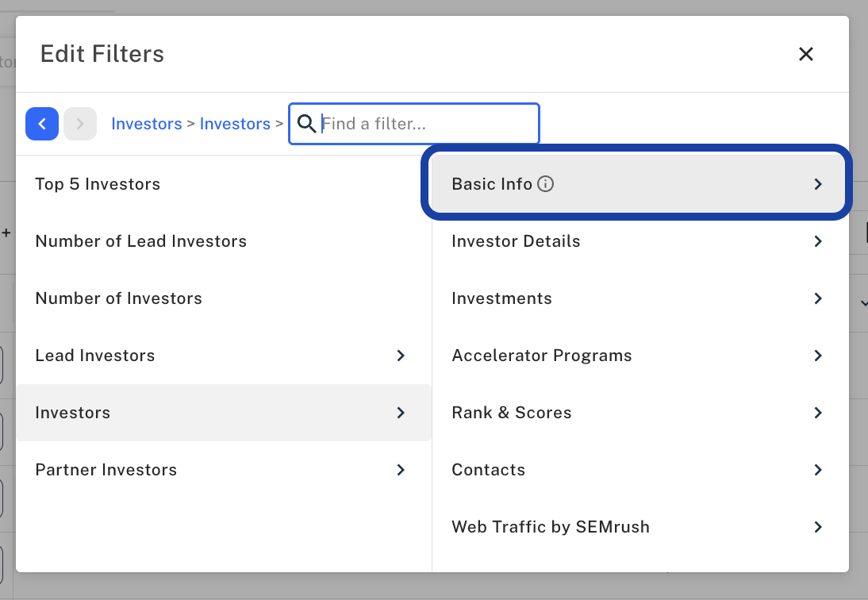Close the Edit Filters dialog
The height and width of the screenshot is (600, 868).
click(806, 54)
